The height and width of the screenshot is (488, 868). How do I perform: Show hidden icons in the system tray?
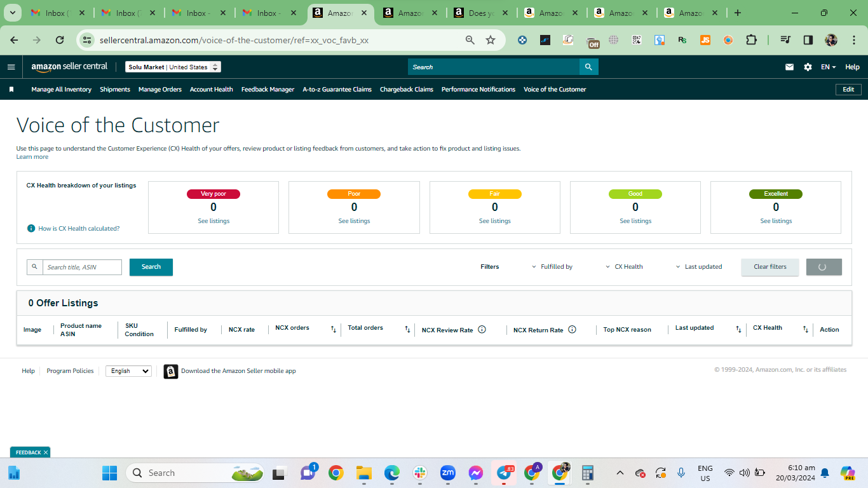pyautogui.click(x=620, y=473)
